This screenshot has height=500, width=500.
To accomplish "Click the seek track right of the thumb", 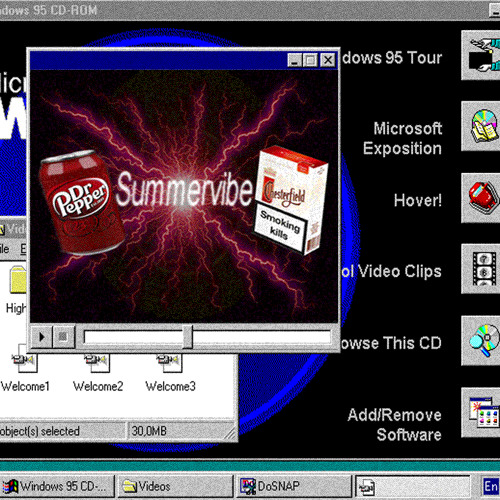I will coord(262,337).
